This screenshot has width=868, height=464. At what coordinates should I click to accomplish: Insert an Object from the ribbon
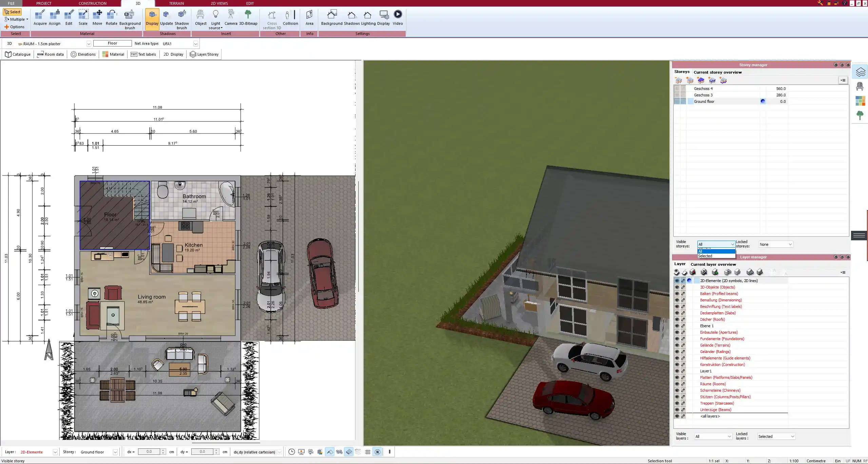200,18
